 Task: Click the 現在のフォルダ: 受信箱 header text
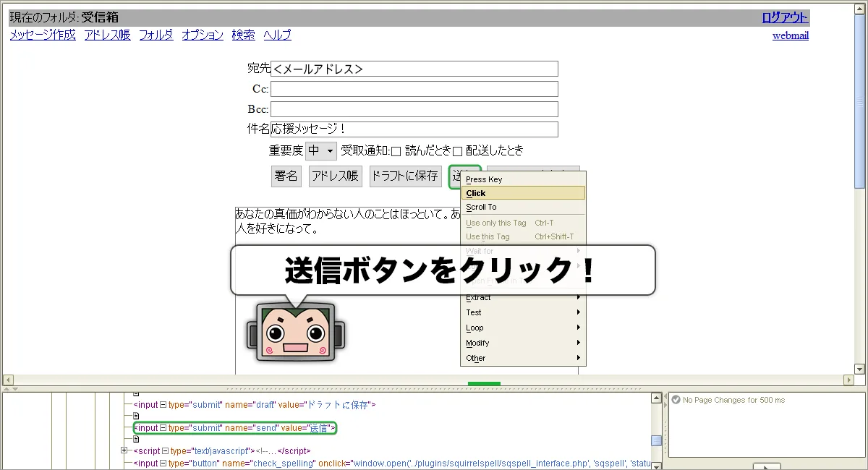tap(64, 17)
